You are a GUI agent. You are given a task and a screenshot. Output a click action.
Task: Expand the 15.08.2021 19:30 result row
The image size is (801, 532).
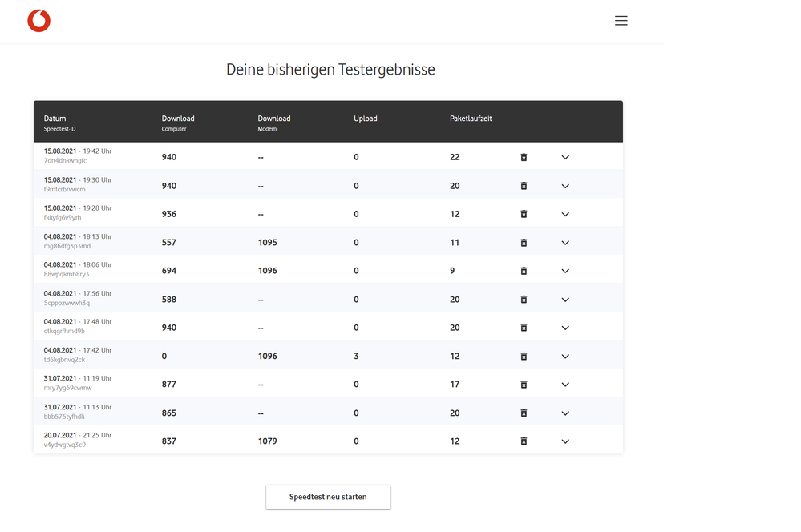tap(565, 186)
